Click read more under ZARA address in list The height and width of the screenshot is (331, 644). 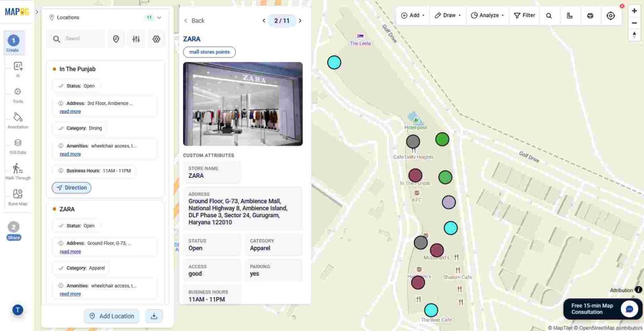pyautogui.click(x=70, y=252)
